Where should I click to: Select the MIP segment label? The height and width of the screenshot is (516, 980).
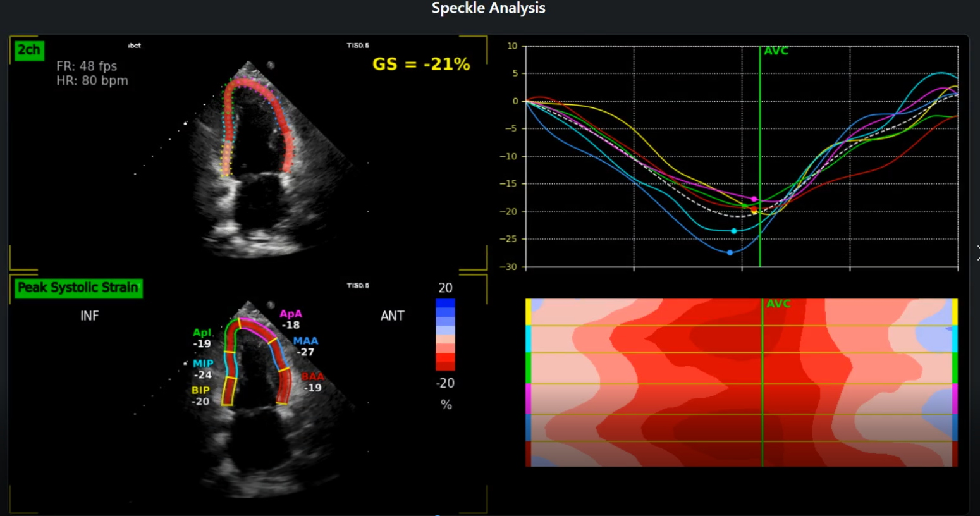[x=203, y=364]
